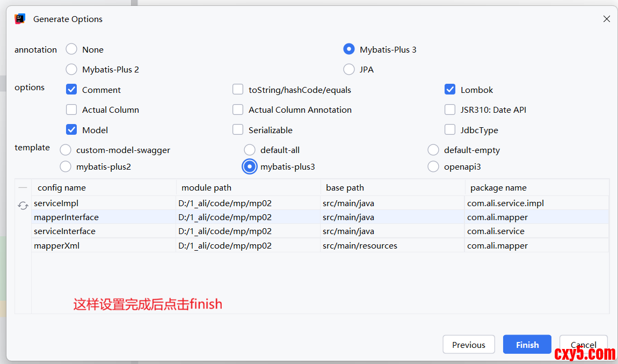Choose Mybatis-Plus 2 annotation
The image size is (618, 364).
[71, 69]
